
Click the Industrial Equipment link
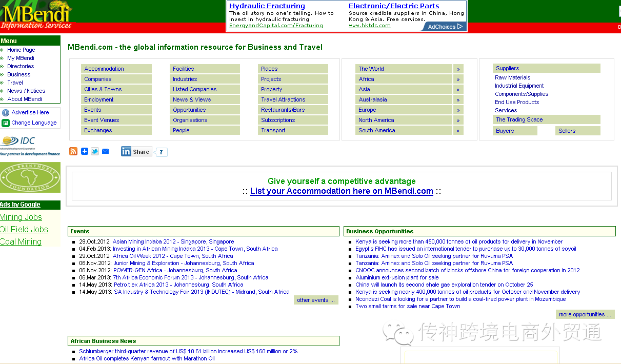pos(519,86)
